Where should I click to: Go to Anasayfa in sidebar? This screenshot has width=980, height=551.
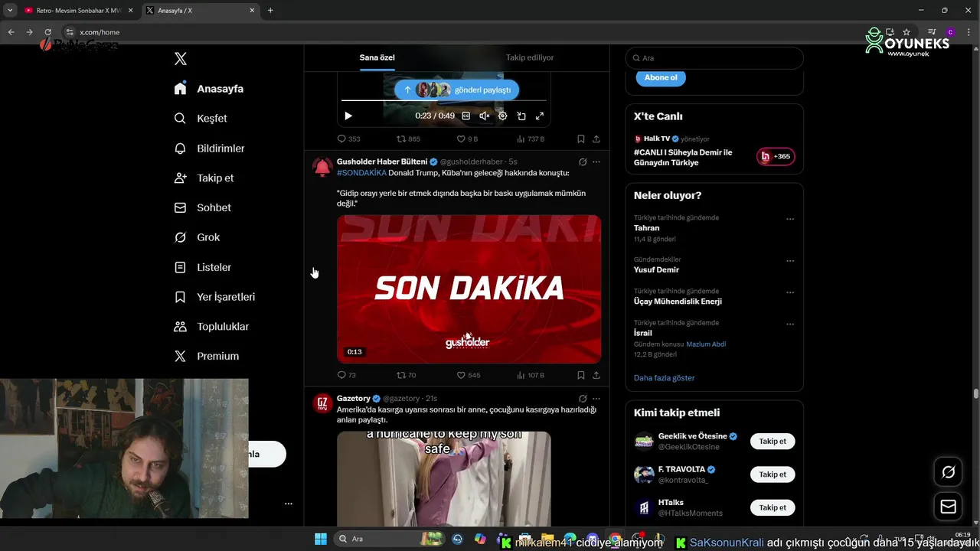click(209, 89)
